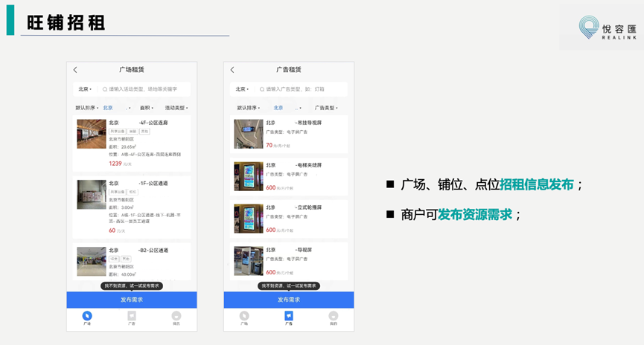The height and width of the screenshot is (345, 644).
Task: Select listing title 4F-公区连廊
Action: [138, 123]
